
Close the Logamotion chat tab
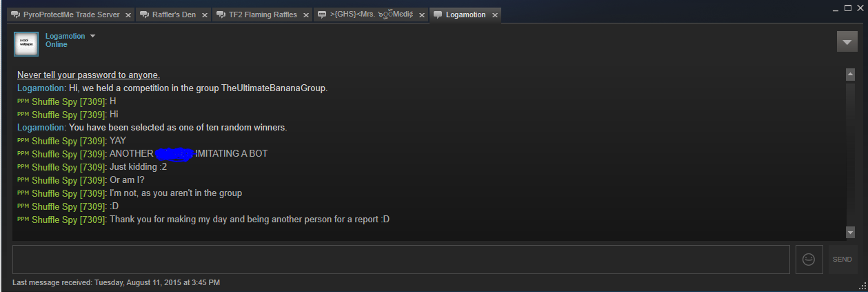tap(494, 14)
